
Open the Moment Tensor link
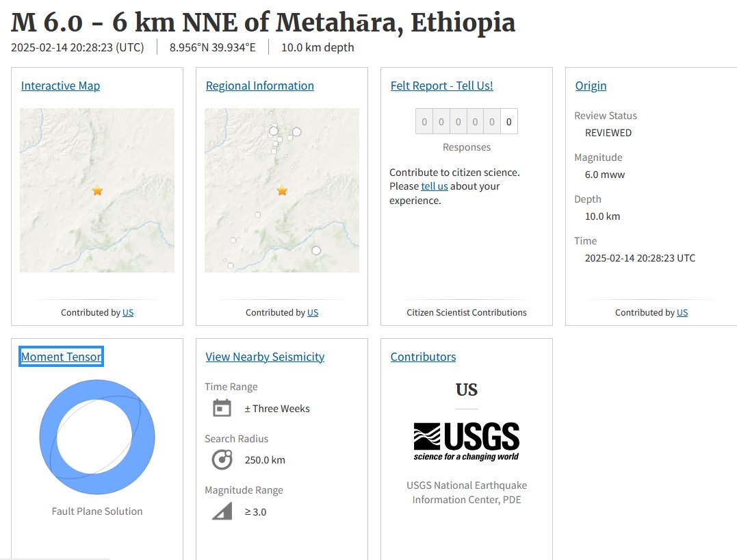[x=61, y=357]
